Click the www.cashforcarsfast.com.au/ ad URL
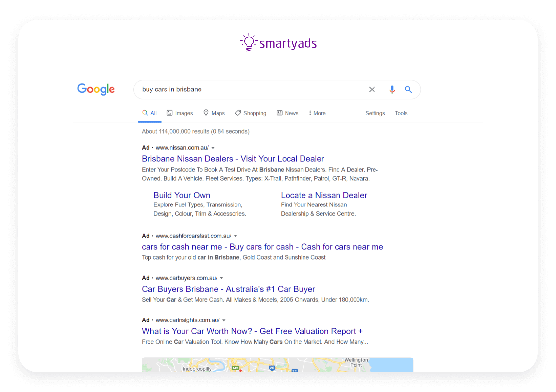Viewport: 556px width, 392px height. (193, 236)
